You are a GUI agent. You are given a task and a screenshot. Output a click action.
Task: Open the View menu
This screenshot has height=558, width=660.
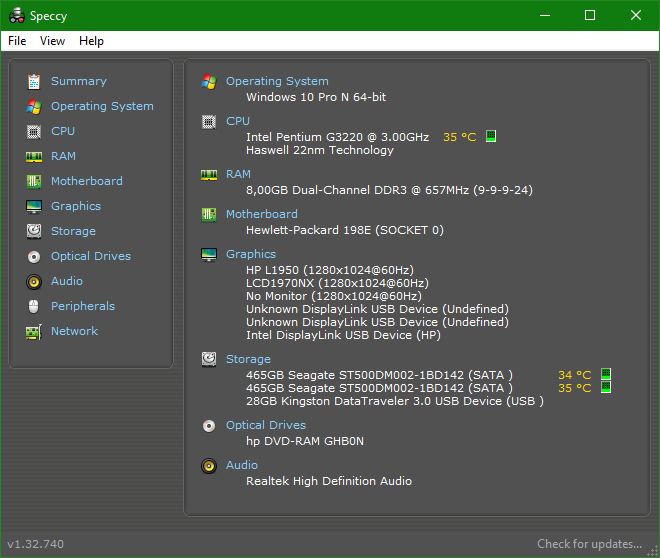point(52,41)
